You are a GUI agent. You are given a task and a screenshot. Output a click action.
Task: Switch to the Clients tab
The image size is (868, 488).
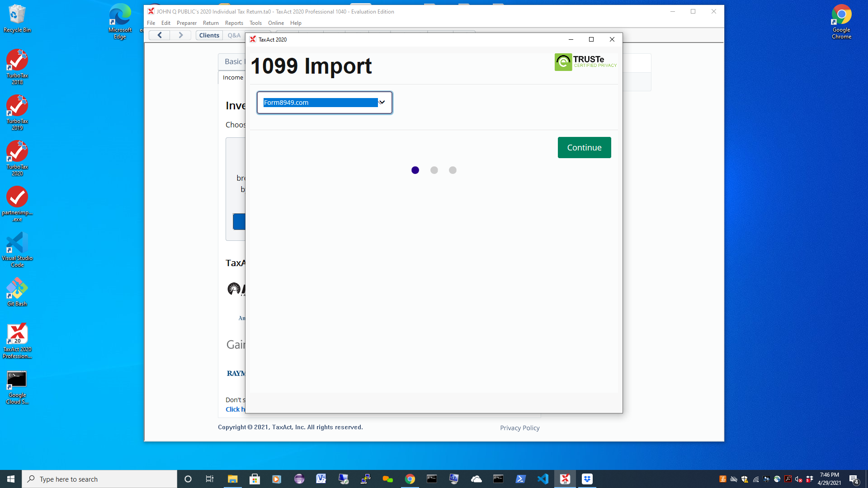209,35
